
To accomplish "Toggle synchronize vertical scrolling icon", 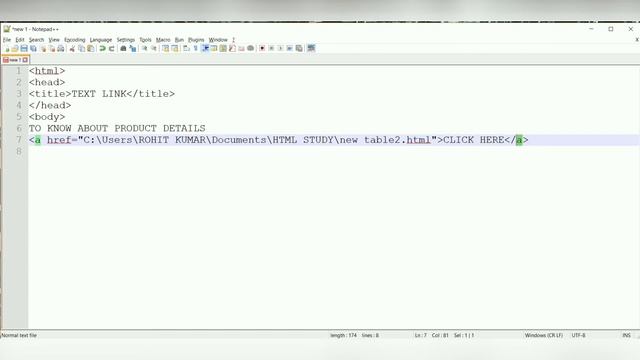I will coord(165,48).
